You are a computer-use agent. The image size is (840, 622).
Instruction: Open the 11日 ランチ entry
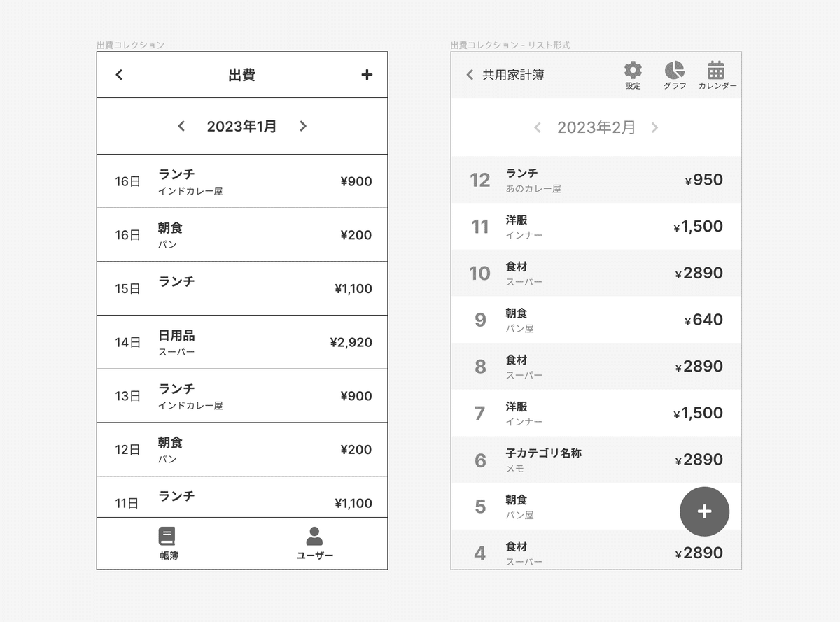point(242,497)
